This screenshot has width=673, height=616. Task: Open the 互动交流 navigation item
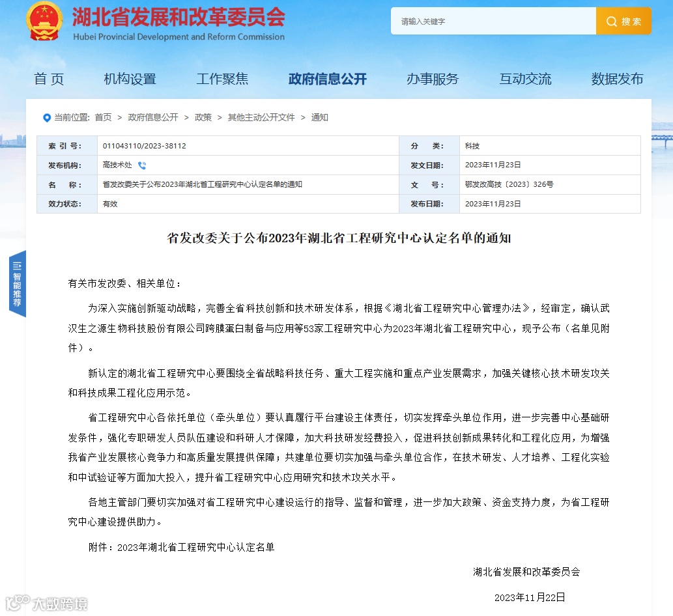point(525,79)
